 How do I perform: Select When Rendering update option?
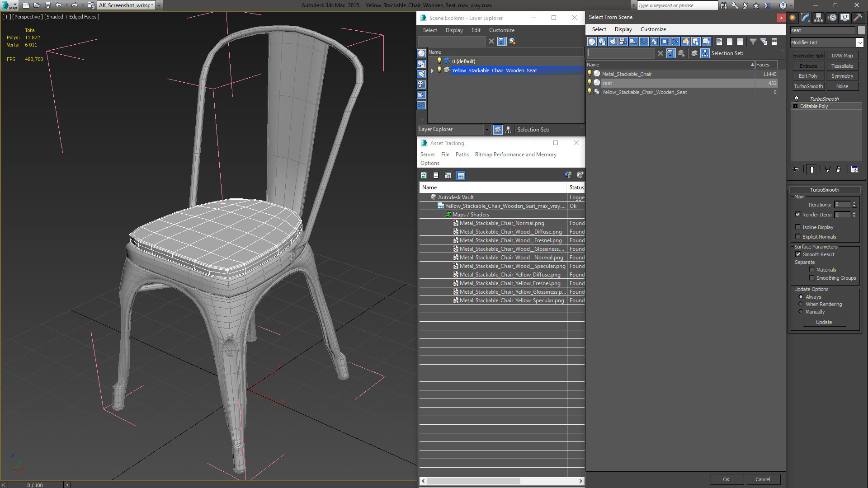pyautogui.click(x=801, y=304)
